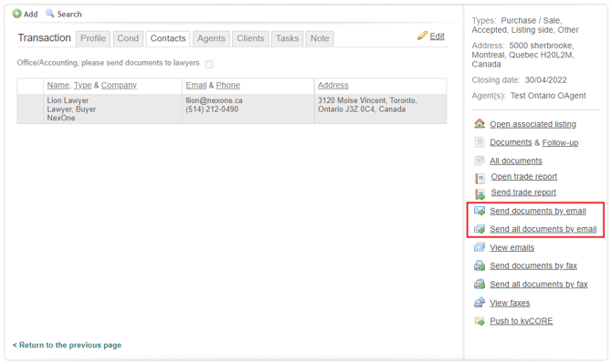The width and height of the screenshot is (612, 364).
Task: Click the Search button label
Action: (69, 14)
